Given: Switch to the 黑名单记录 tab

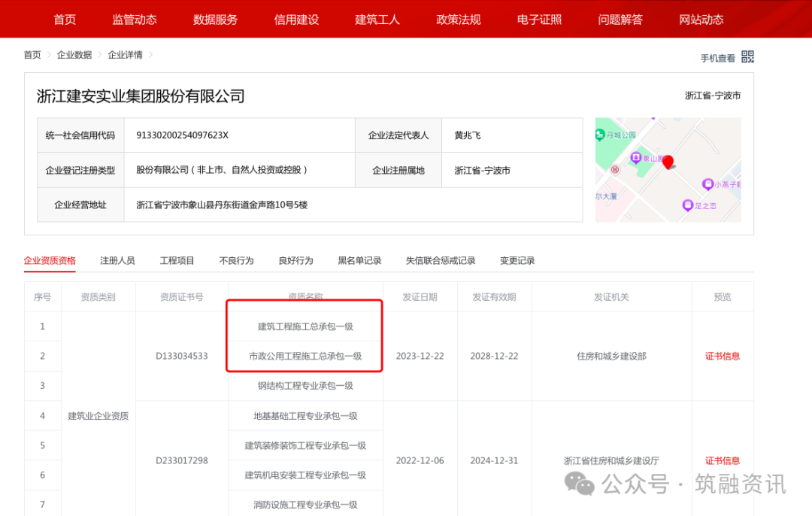Looking at the screenshot, I should pyautogui.click(x=360, y=260).
